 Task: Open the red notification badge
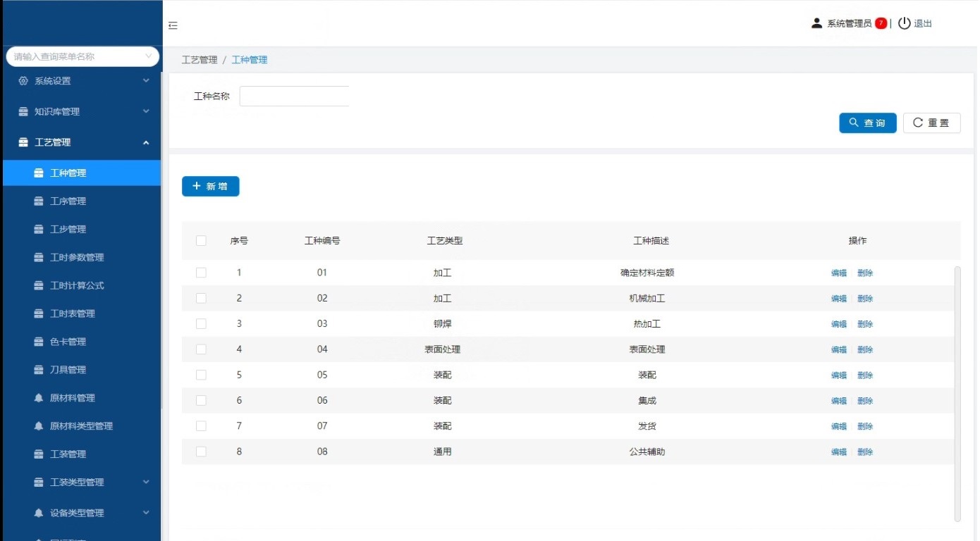[x=881, y=23]
